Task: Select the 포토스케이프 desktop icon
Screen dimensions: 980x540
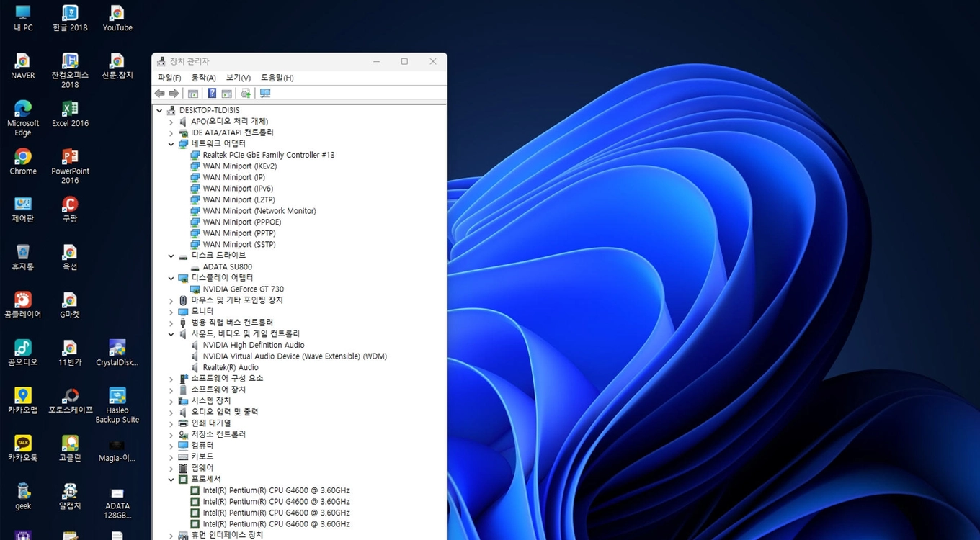Action: 70,400
